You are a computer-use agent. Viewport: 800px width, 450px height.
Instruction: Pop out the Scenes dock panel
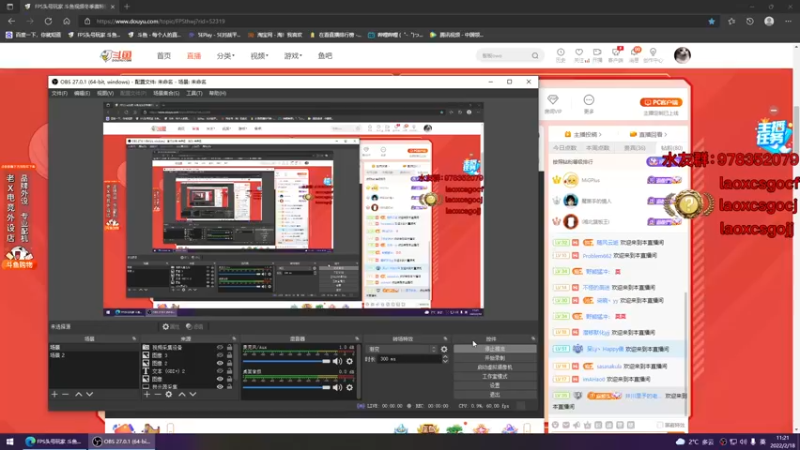[x=134, y=339]
